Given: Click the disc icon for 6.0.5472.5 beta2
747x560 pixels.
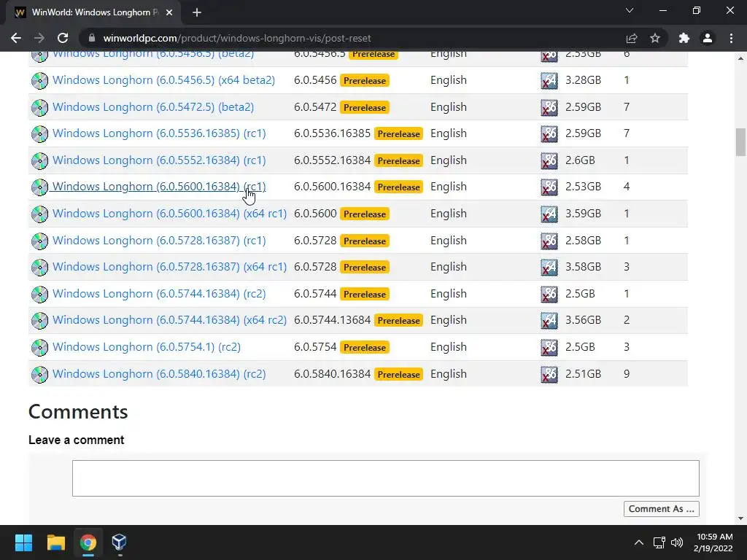Looking at the screenshot, I should click(39, 108).
